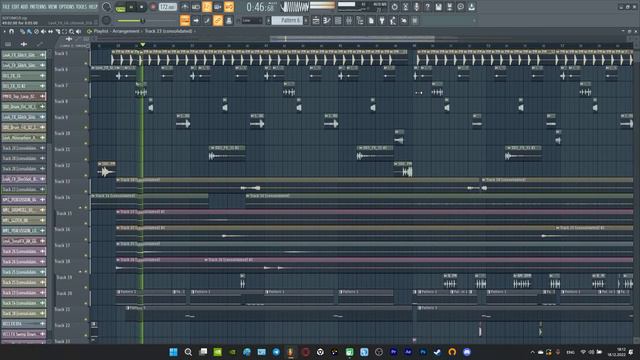The height and width of the screenshot is (360, 640).
Task: Open the Pattern 6 selector
Action: [287, 20]
